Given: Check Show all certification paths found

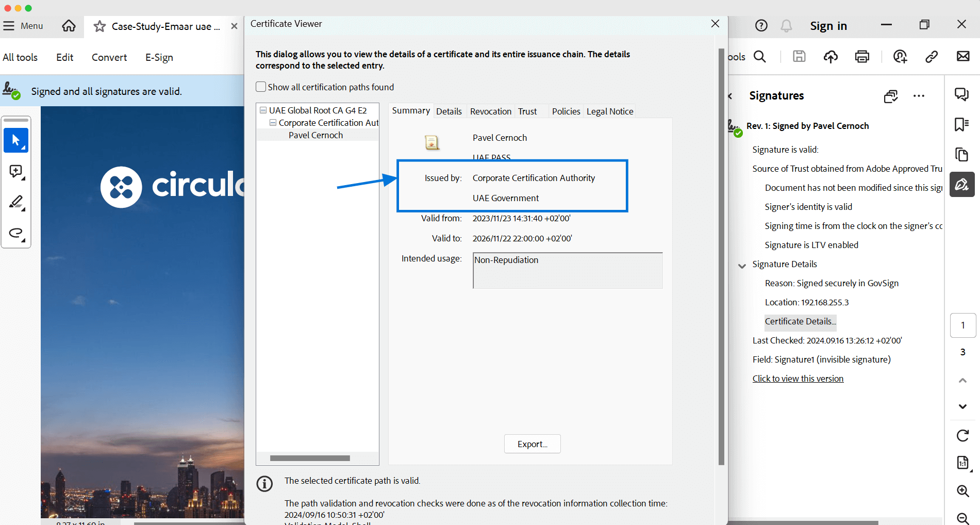Looking at the screenshot, I should tap(261, 87).
